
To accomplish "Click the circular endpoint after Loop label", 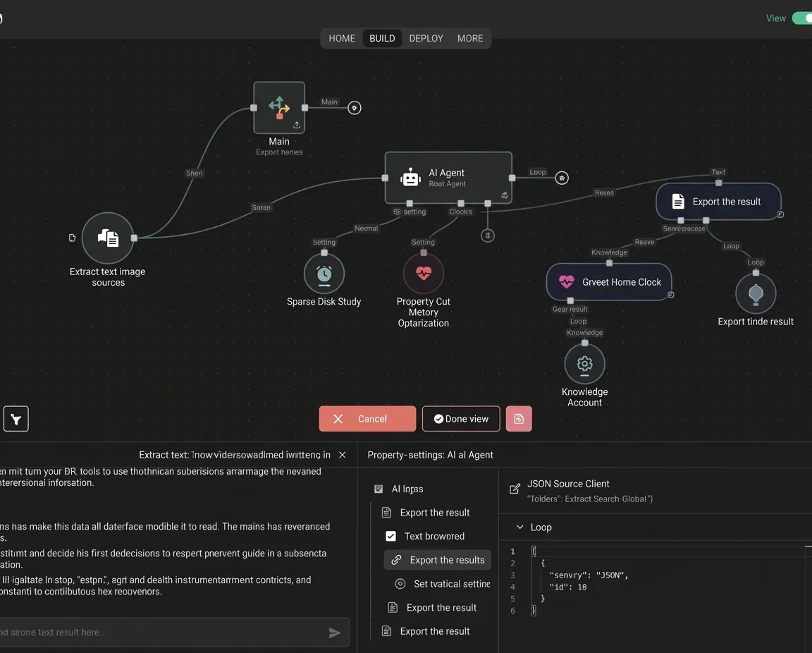I will coord(562,178).
